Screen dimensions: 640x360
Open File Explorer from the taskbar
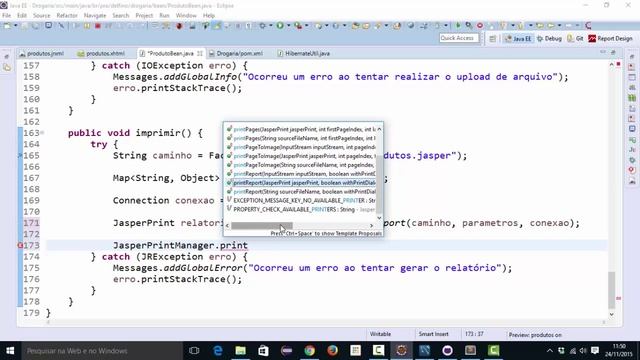pyautogui.click(x=241, y=351)
